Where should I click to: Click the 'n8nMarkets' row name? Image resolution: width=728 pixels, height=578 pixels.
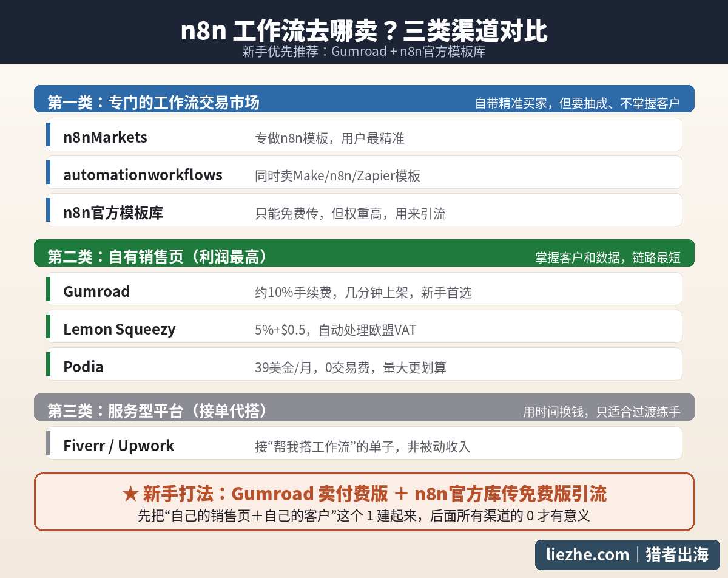coord(105,137)
